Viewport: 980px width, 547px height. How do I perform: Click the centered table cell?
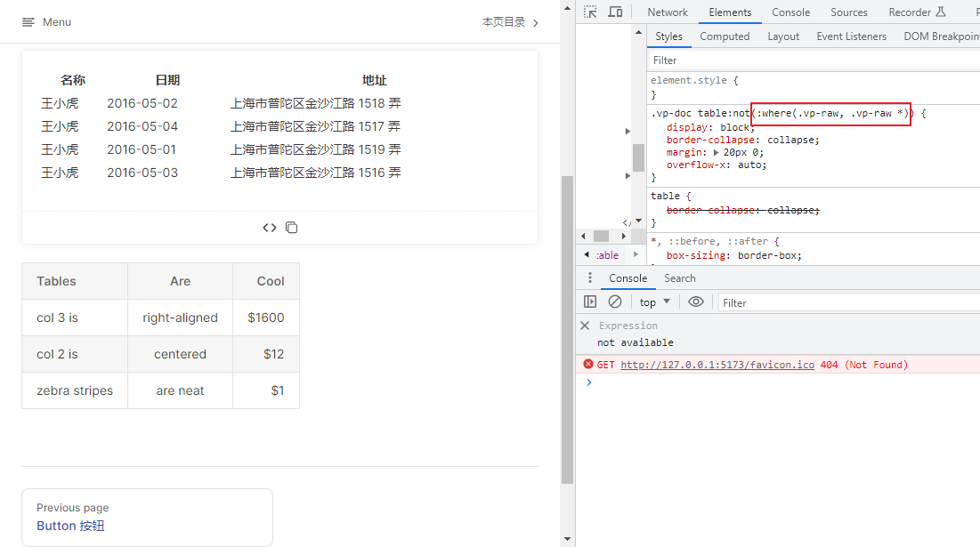coord(180,354)
